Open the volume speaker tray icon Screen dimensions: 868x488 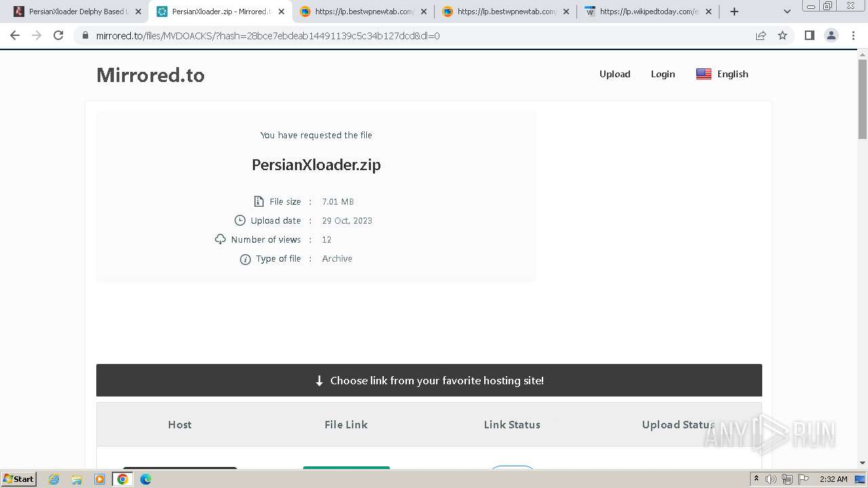pos(771,479)
